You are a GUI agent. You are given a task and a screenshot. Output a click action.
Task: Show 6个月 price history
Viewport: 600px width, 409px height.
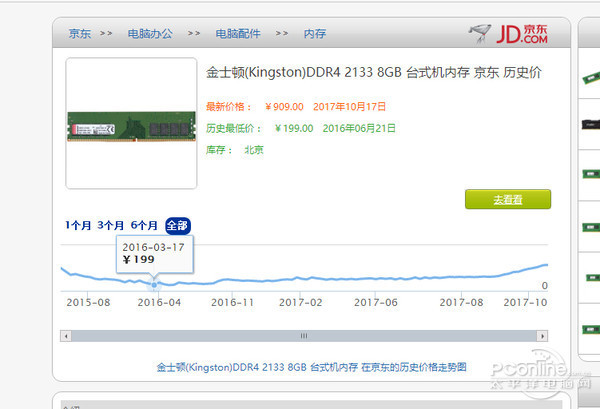[144, 225]
